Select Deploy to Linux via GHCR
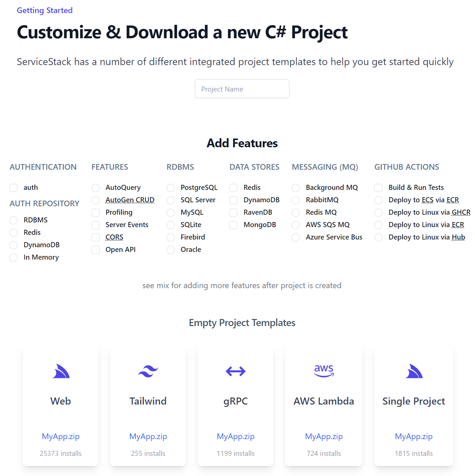Image resolution: width=475 pixels, height=476 pixels. (x=378, y=213)
